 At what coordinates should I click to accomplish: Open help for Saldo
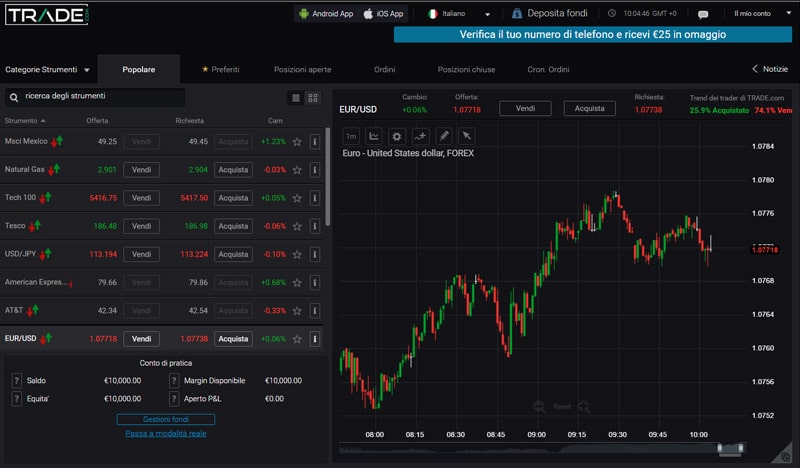click(x=17, y=381)
